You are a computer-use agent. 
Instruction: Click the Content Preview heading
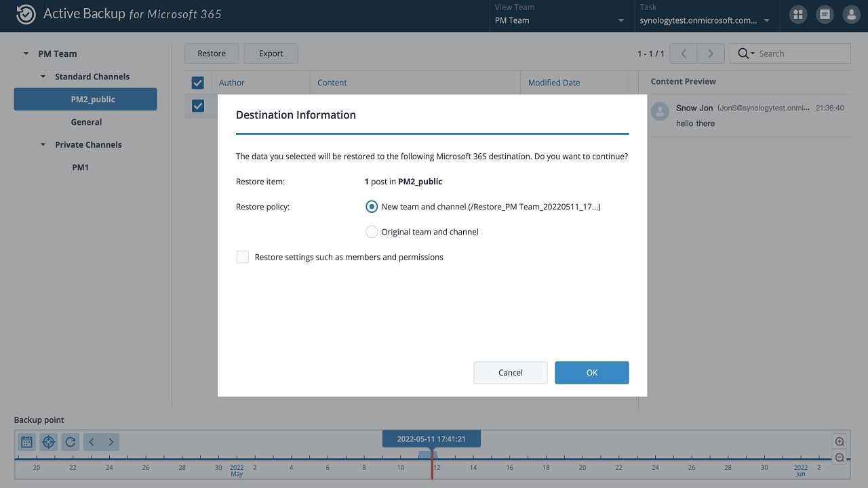[x=683, y=81]
